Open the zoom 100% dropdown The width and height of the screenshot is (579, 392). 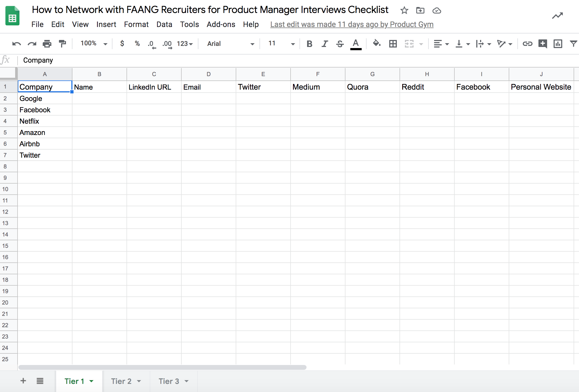(x=94, y=43)
